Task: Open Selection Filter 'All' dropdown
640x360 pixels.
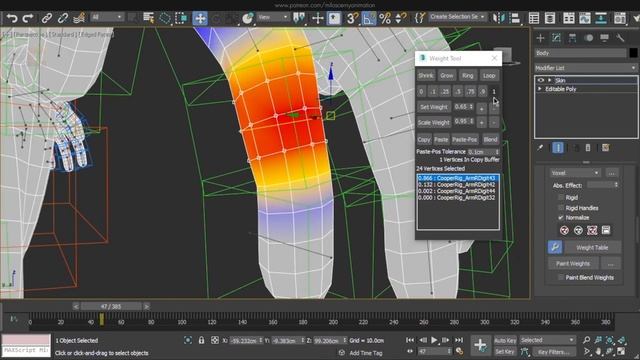Action: coord(107,17)
